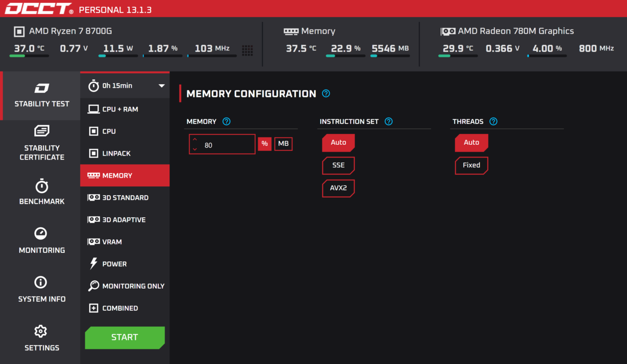Click the Benchmark stopwatch icon
This screenshot has width=627, height=364.
42,186
